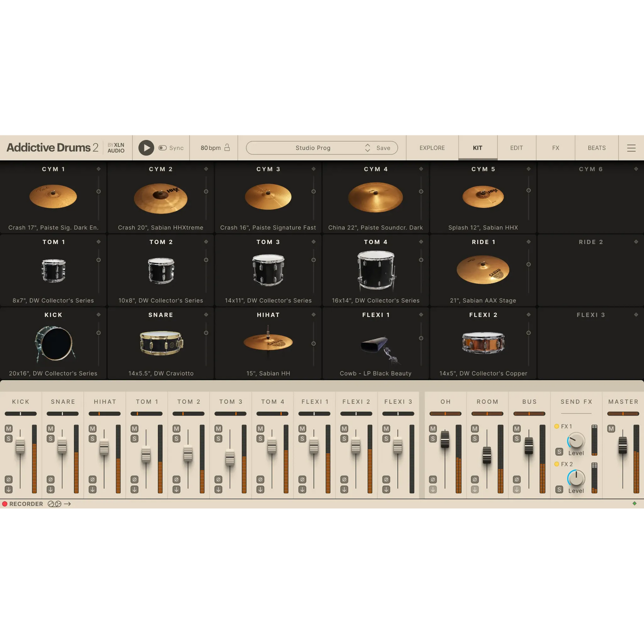Image resolution: width=644 pixels, height=644 pixels.
Task: Switch to the BEATS tab
Action: click(x=596, y=148)
